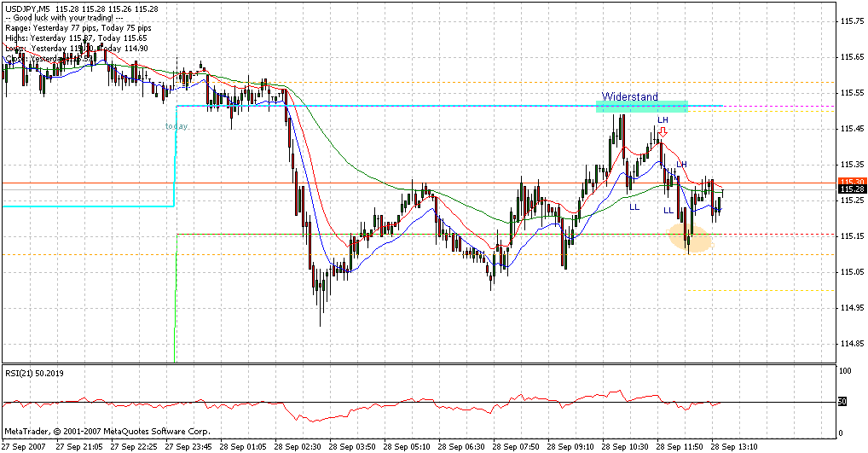Viewport: 868px width, 453px height.
Task: Select the "Widerstand" text label
Action: coord(630,97)
